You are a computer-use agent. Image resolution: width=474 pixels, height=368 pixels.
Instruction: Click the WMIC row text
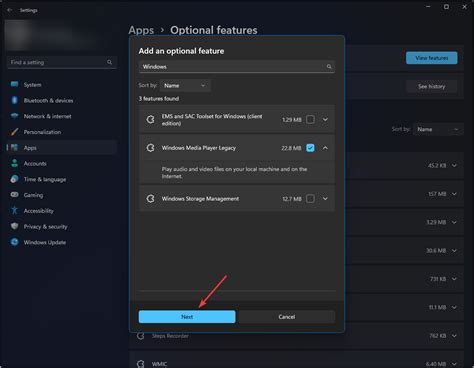coord(159,364)
